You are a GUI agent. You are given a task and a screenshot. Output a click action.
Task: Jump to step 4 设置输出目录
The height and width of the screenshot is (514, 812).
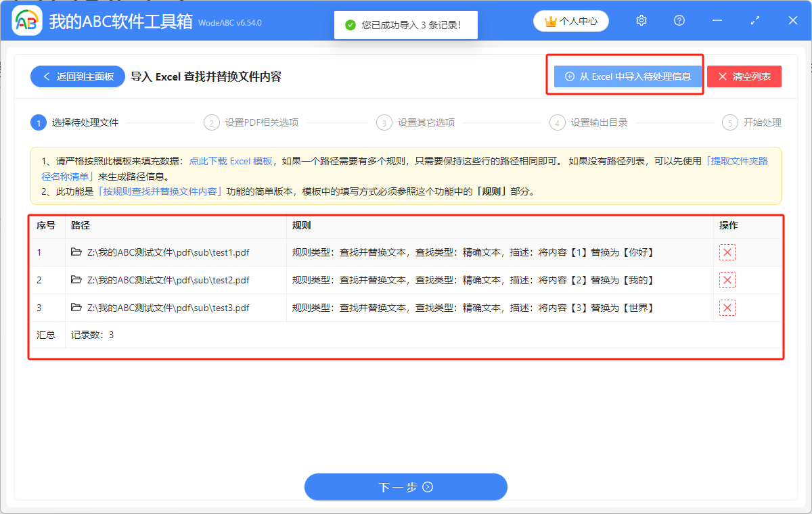[x=598, y=122]
